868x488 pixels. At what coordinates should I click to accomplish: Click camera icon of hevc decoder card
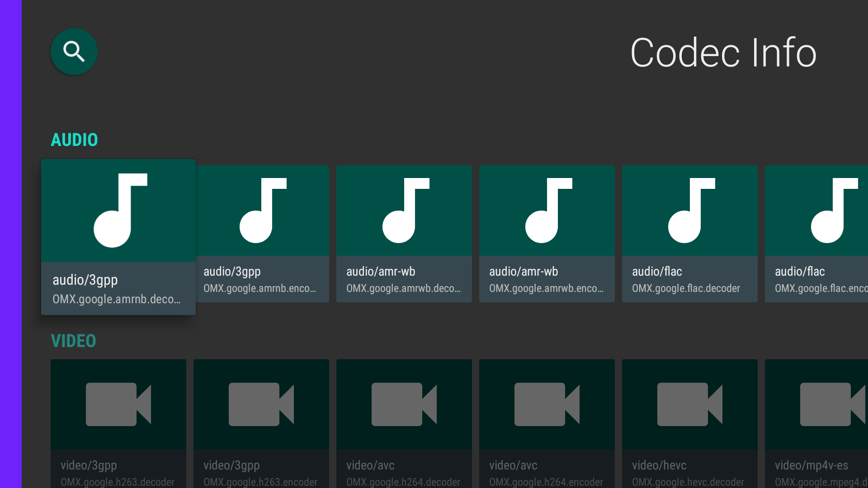tap(690, 404)
